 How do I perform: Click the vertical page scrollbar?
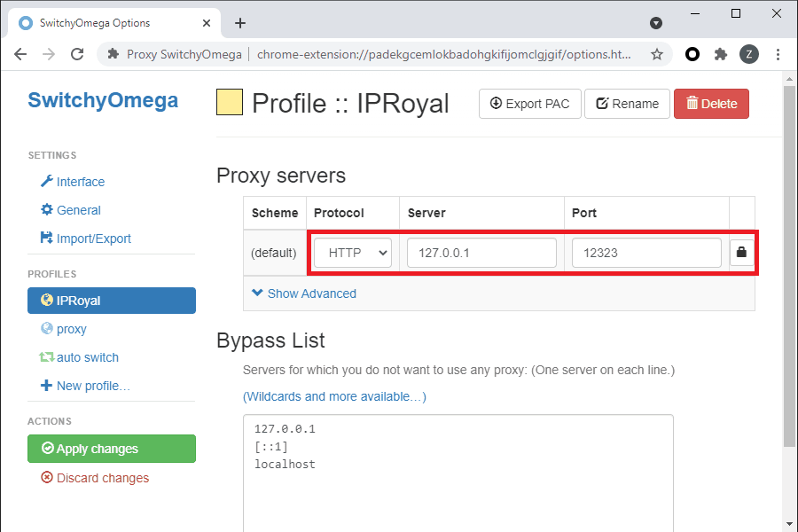click(789, 267)
